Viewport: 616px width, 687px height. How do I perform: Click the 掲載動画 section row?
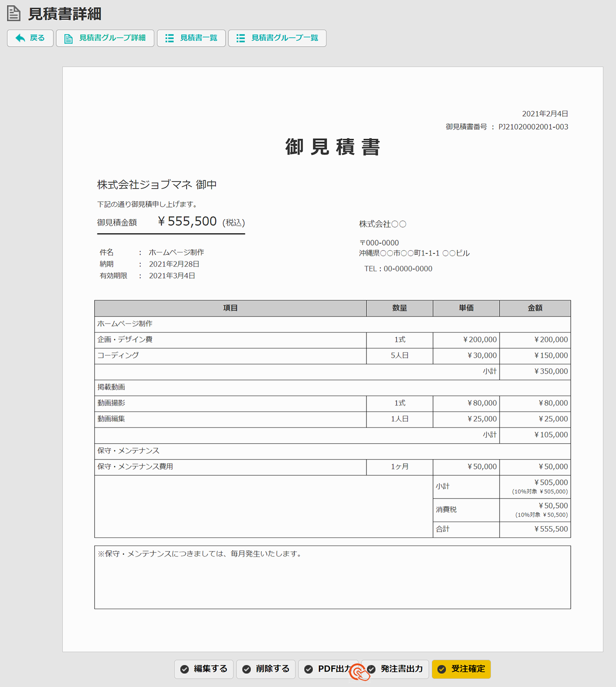click(x=332, y=387)
